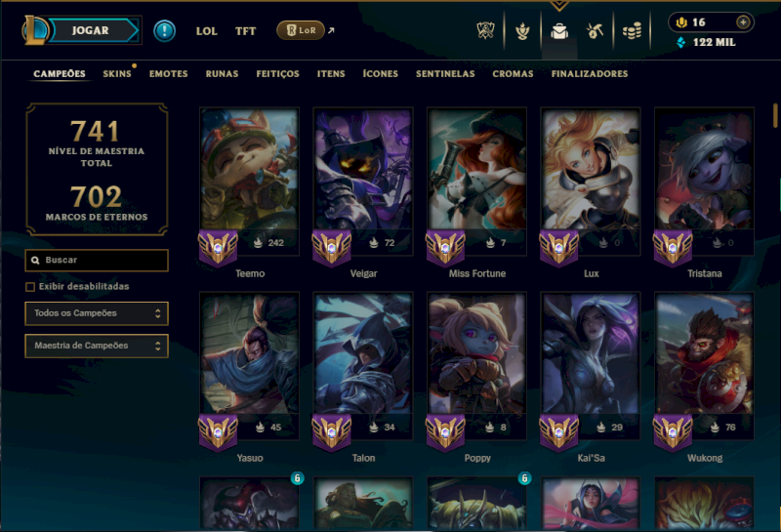Open the Cromas tab
The height and width of the screenshot is (532, 781).
click(x=514, y=74)
